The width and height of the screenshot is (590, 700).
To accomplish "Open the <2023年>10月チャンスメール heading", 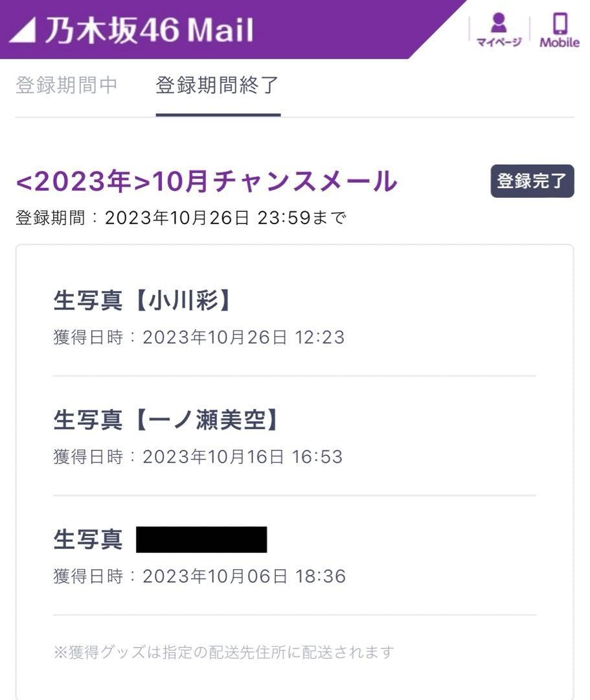I will [206, 182].
